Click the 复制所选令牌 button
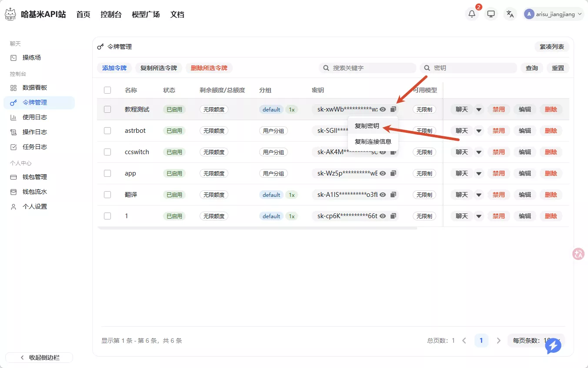The width and height of the screenshot is (588, 368). point(159,68)
